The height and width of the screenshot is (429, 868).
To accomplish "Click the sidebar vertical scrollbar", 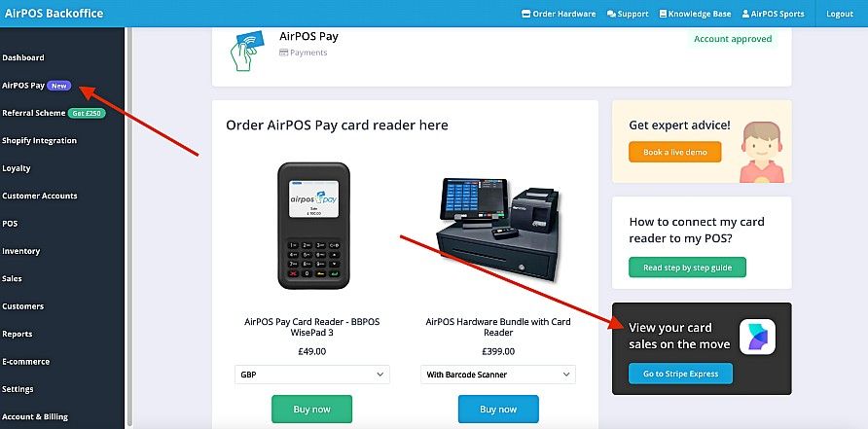I will point(129,227).
